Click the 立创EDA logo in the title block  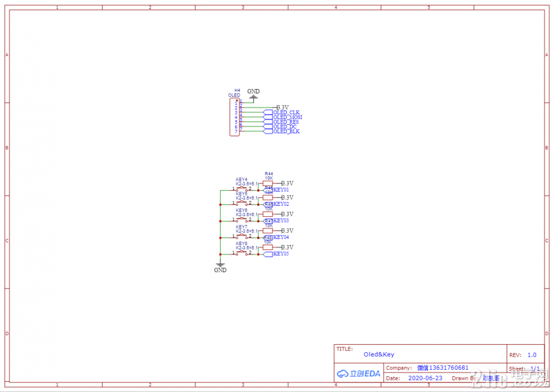[x=359, y=373]
